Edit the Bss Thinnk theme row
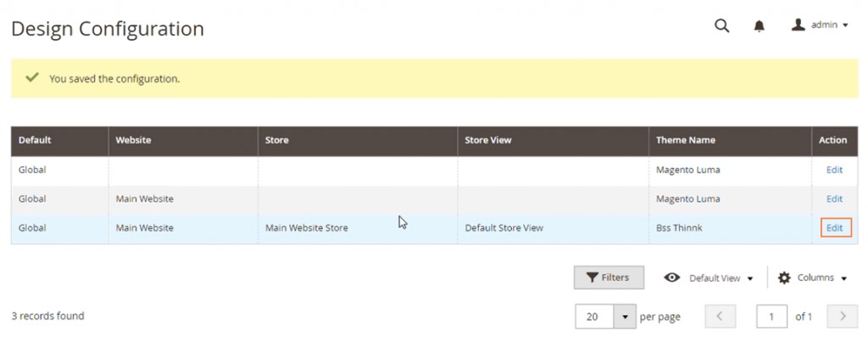868x348 pixels. click(x=835, y=227)
